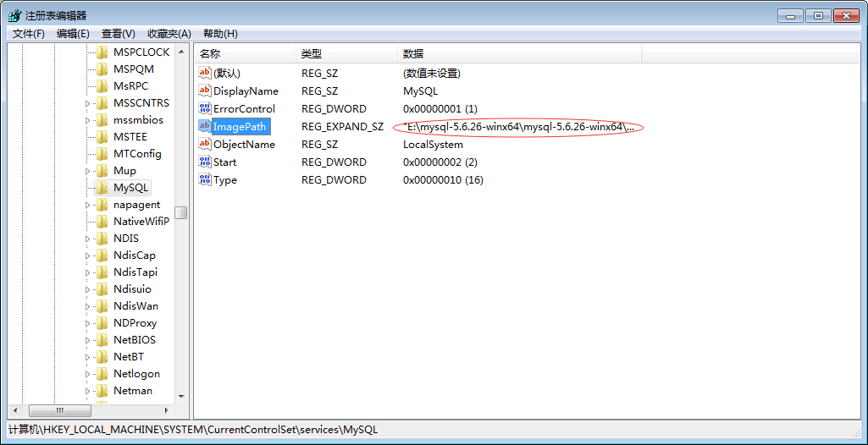Screen dimensions: 868x445
Task: Click the binary icon of ErrorControl value
Action: click(x=205, y=108)
